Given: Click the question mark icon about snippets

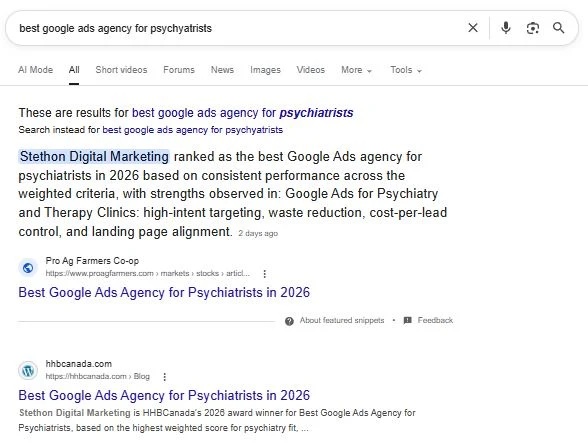Looking at the screenshot, I should [289, 321].
